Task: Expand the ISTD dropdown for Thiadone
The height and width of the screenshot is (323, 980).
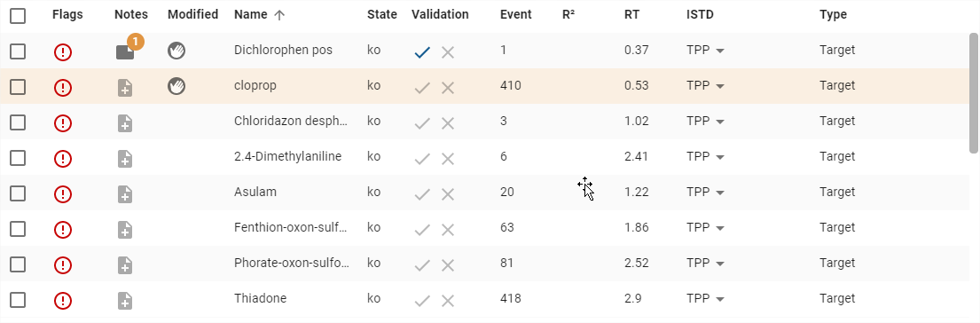Action: click(705, 299)
